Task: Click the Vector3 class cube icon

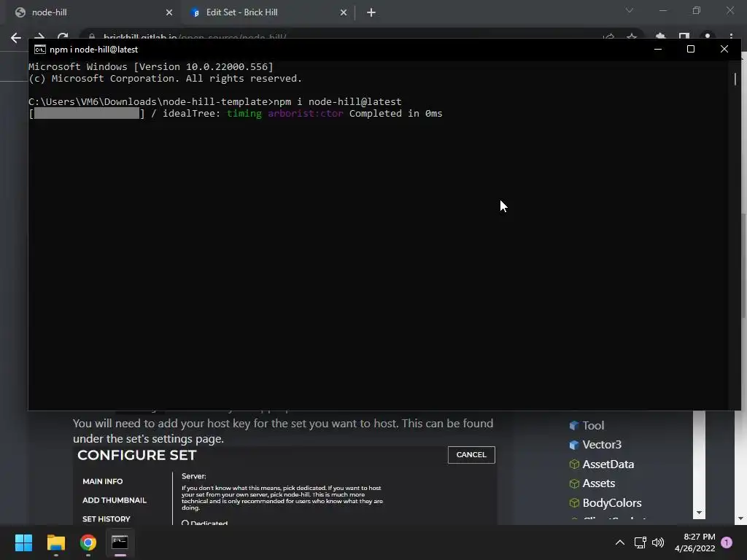Action: (x=574, y=445)
